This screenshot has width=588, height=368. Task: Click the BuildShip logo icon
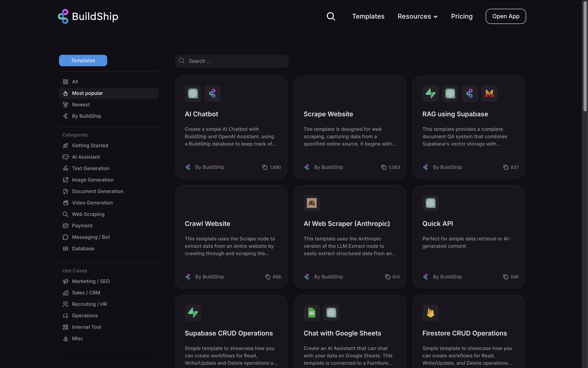(x=63, y=16)
